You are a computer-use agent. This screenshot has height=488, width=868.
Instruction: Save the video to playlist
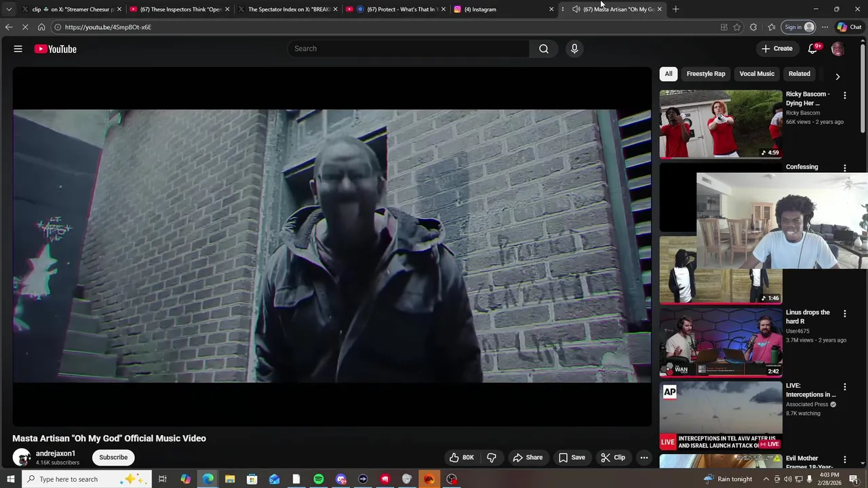[572, 457]
